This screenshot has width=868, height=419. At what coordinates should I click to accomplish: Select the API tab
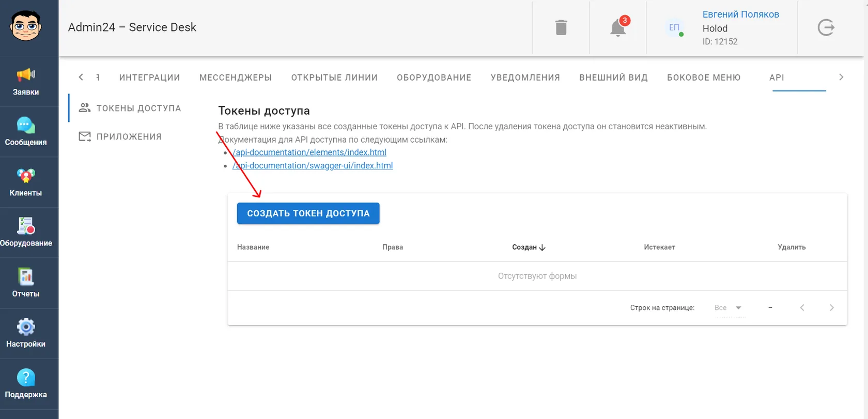tap(777, 77)
